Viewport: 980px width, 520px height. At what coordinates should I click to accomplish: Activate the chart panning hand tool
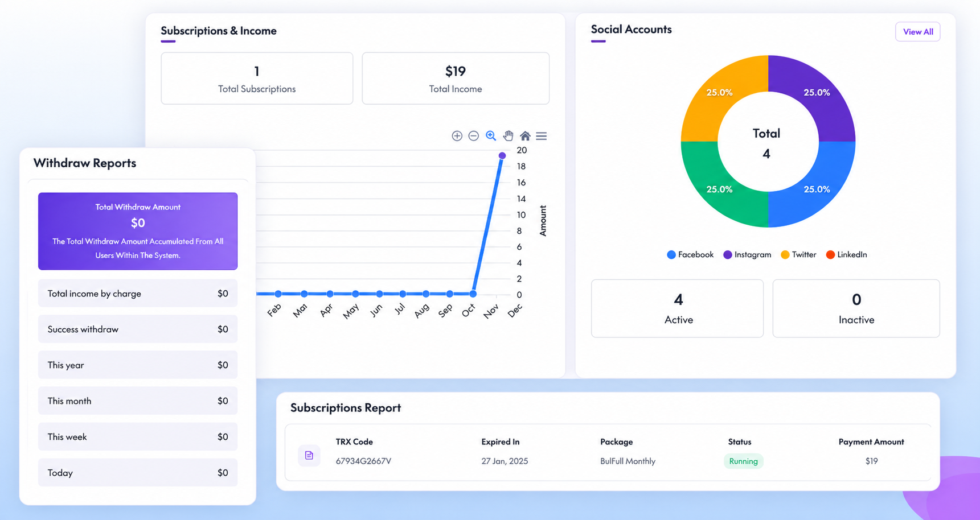pyautogui.click(x=508, y=136)
